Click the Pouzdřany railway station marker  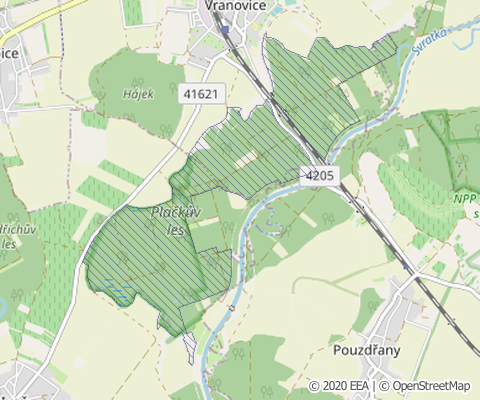[406, 267]
